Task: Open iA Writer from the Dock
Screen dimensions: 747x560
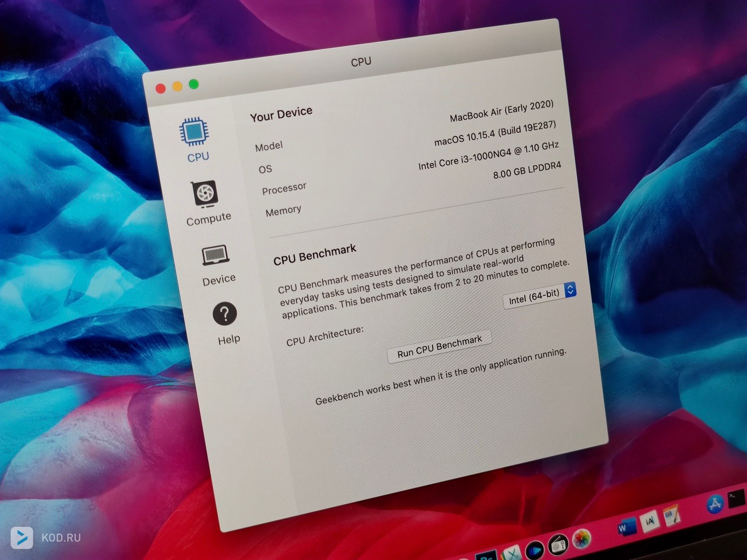Action: click(649, 521)
